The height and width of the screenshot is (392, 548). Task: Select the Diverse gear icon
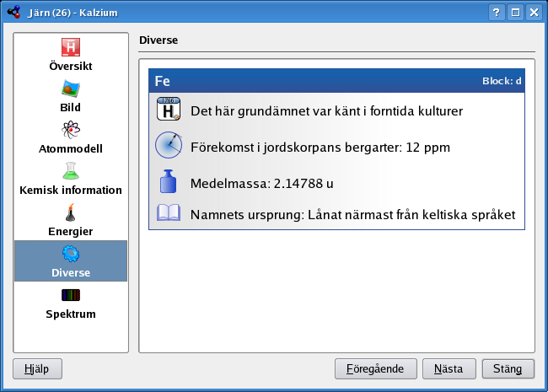click(71, 254)
